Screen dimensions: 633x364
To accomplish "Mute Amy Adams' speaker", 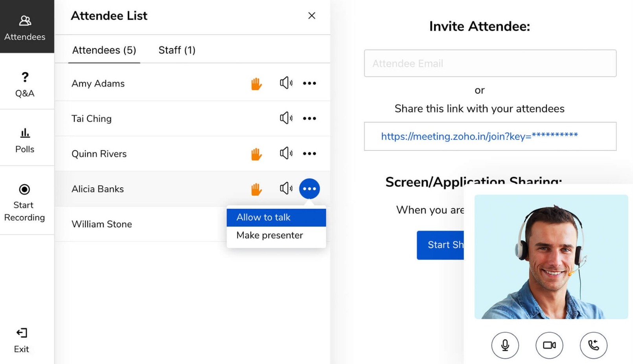I will [x=286, y=83].
